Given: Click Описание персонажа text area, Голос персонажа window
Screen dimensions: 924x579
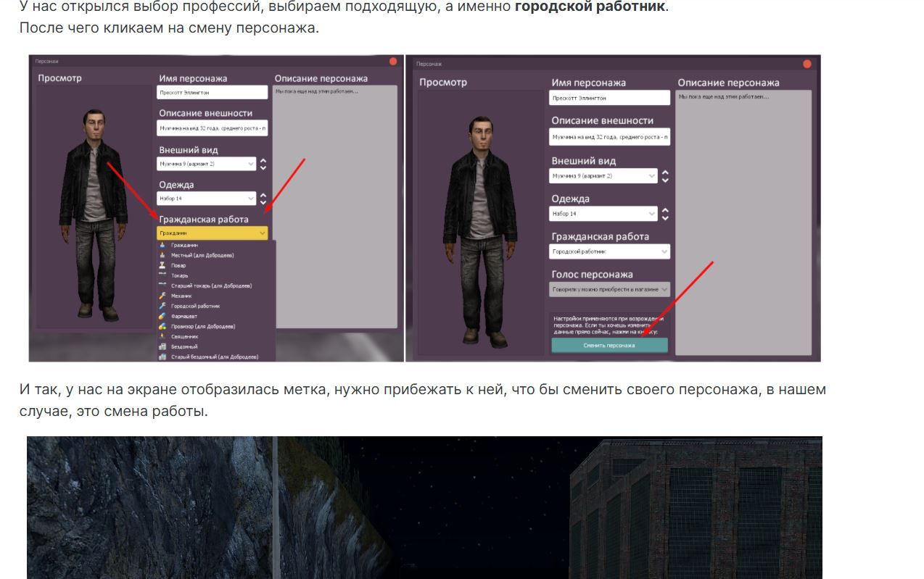Looking at the screenshot, I should (x=743, y=222).
